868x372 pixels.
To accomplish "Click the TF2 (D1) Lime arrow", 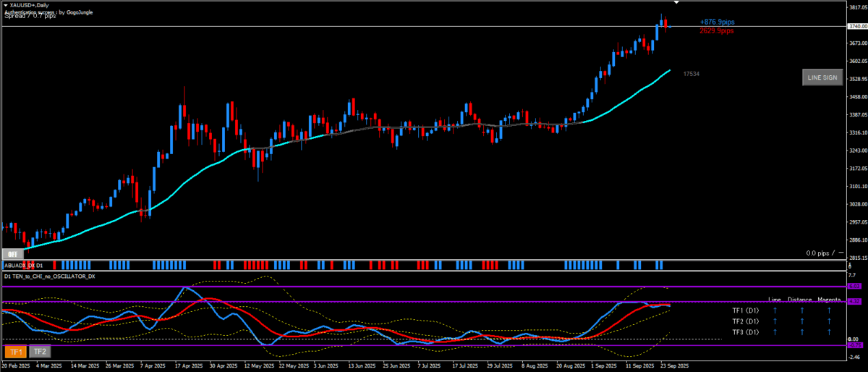I will [x=775, y=321].
